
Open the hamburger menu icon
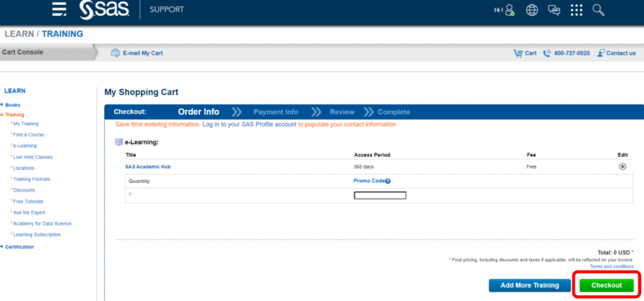coord(59,9)
